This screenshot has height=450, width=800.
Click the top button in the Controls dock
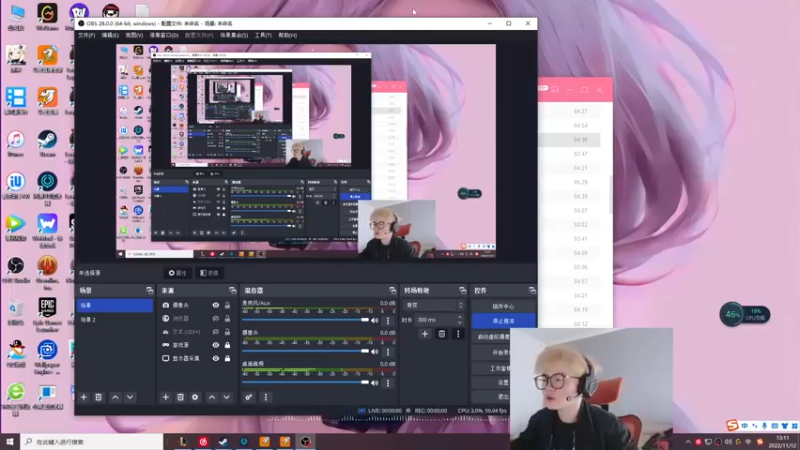tap(503, 306)
